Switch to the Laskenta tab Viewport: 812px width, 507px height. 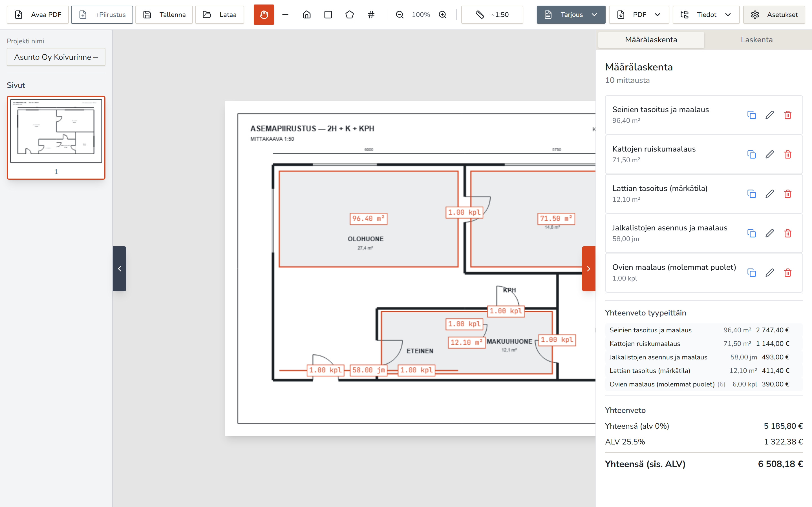click(x=756, y=39)
